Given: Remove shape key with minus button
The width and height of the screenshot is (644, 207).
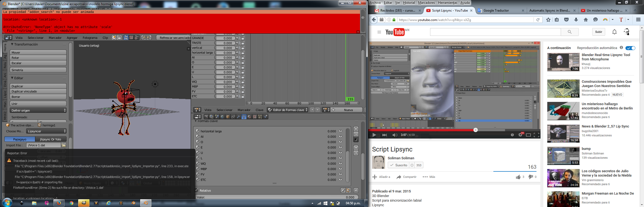Looking at the screenshot, I should pos(356,134).
